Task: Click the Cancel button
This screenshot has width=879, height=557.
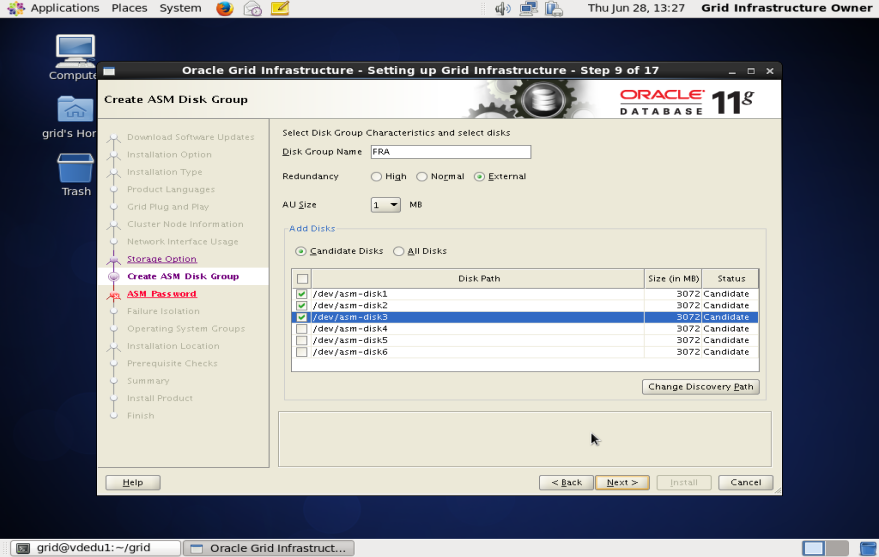Action: click(746, 482)
